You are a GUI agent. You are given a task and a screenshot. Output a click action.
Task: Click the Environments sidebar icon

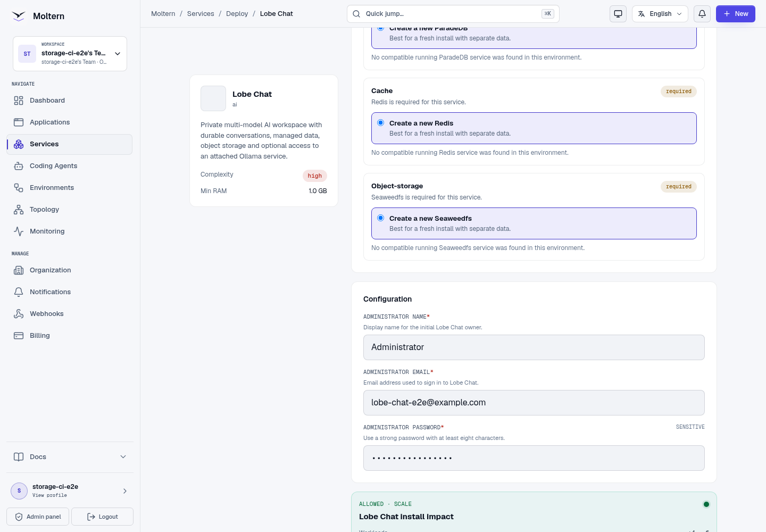[19, 188]
